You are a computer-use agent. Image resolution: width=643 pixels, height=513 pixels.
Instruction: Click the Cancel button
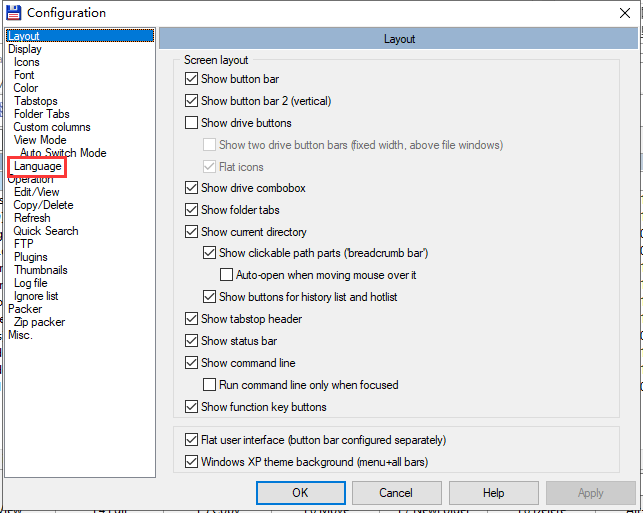[x=396, y=493]
